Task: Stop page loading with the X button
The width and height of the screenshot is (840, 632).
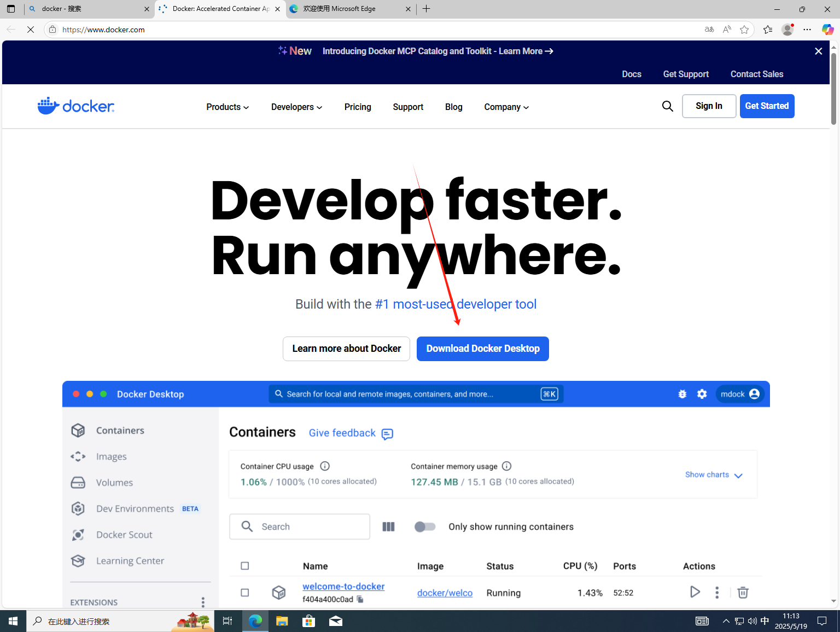Action: pyautogui.click(x=31, y=30)
